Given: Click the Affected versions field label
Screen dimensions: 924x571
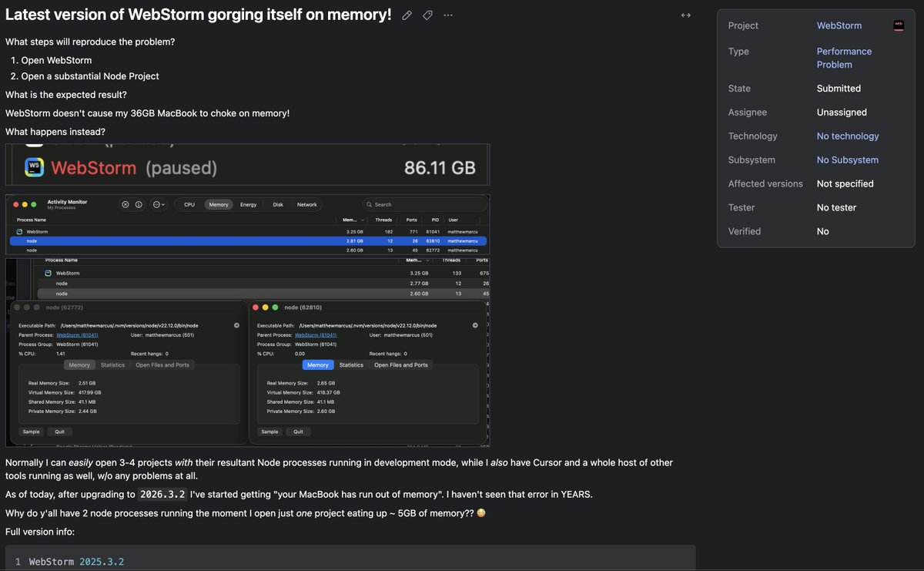Looking at the screenshot, I should tap(765, 184).
